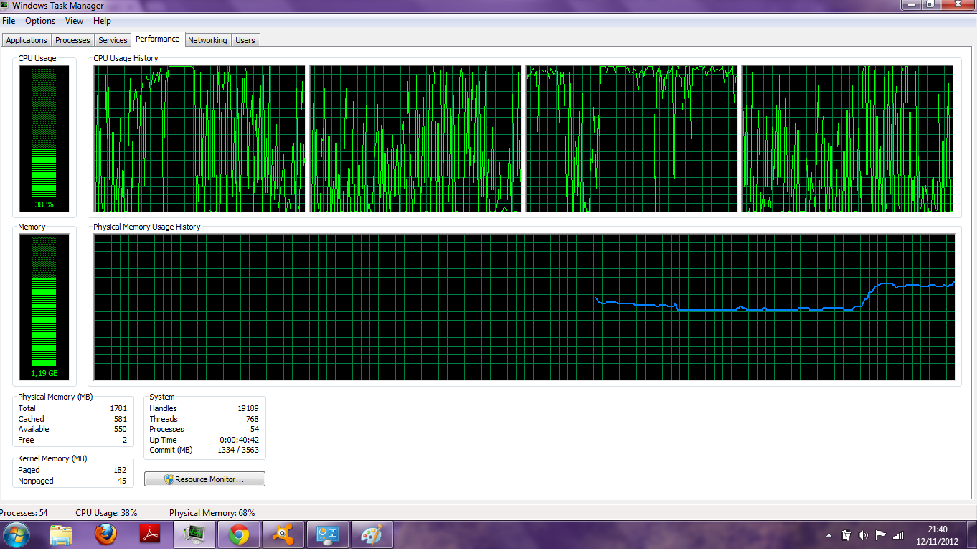980x551 pixels.
Task: Open the Paint taskbar icon
Action: coord(372,535)
